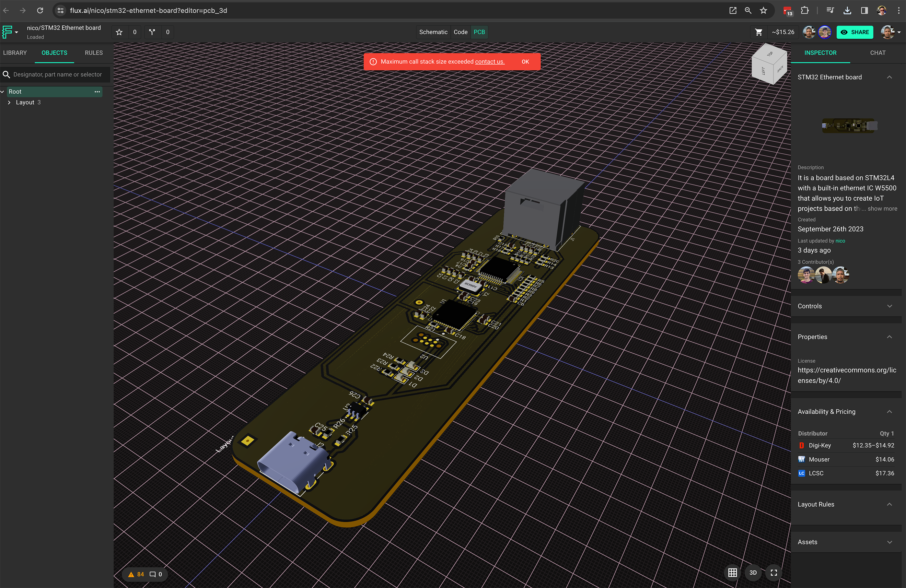Open the browser extensions puzzle icon

804,10
